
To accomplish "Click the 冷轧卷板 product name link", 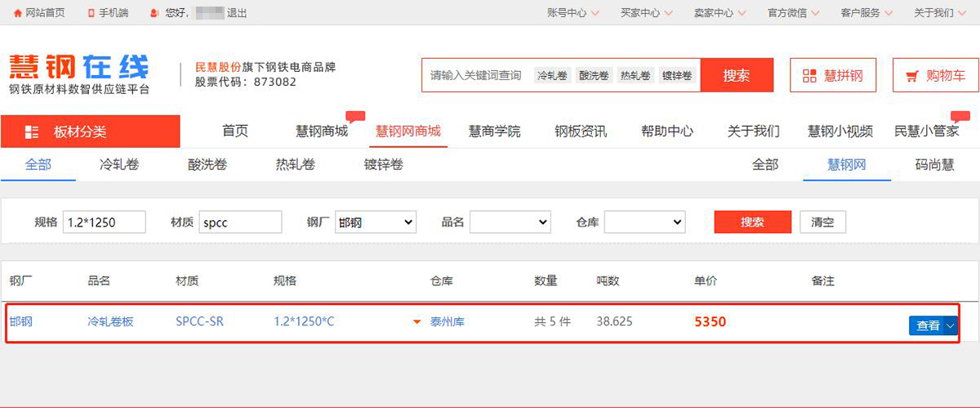I will pyautogui.click(x=110, y=322).
